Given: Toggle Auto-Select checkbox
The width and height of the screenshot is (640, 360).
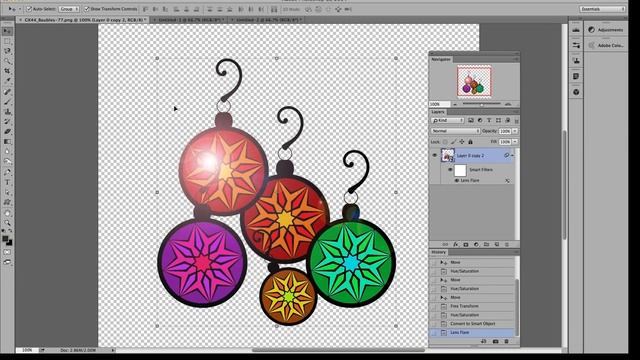Looking at the screenshot, I should point(29,9).
